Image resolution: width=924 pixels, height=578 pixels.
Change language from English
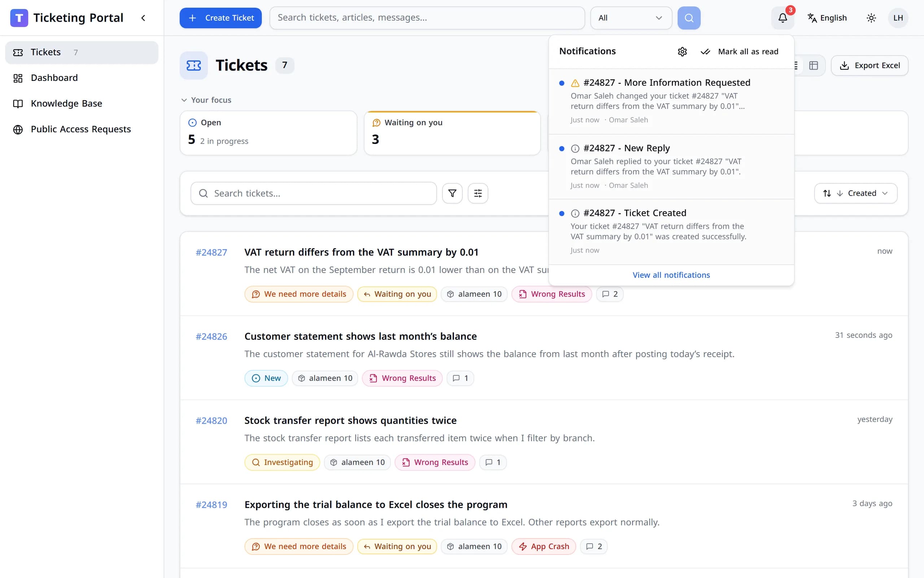point(827,18)
